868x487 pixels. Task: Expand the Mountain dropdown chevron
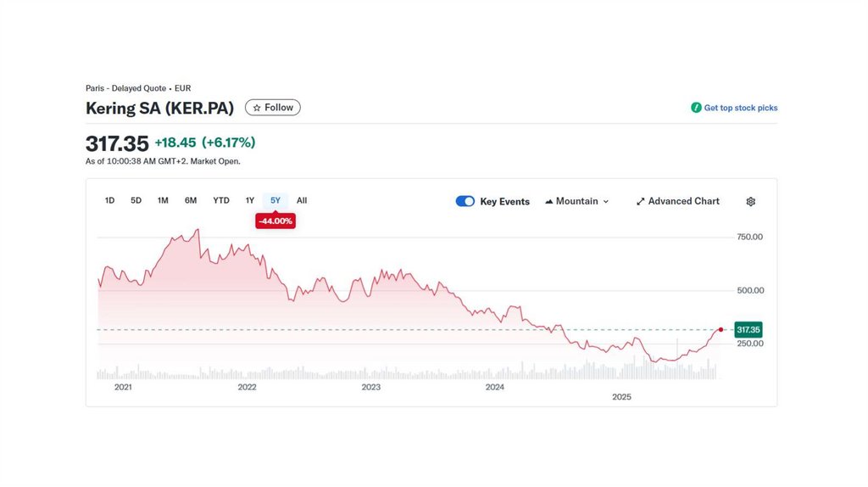click(606, 202)
